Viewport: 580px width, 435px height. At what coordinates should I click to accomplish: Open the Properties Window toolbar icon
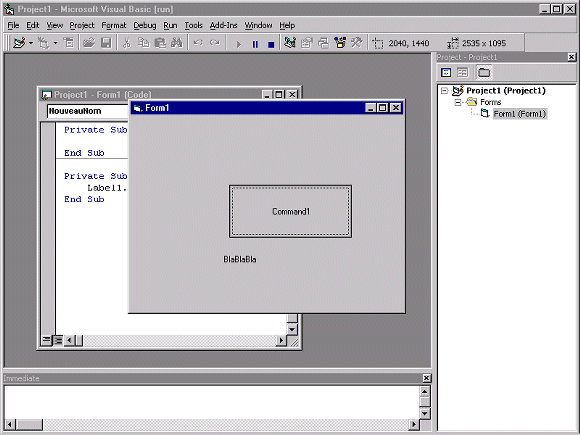[x=306, y=43]
